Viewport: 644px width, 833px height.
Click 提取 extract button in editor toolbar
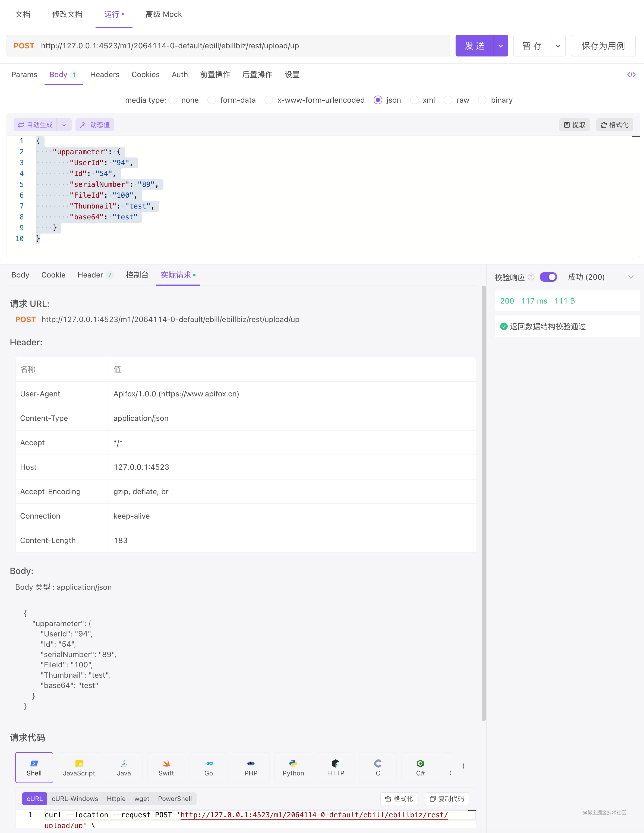tap(574, 125)
